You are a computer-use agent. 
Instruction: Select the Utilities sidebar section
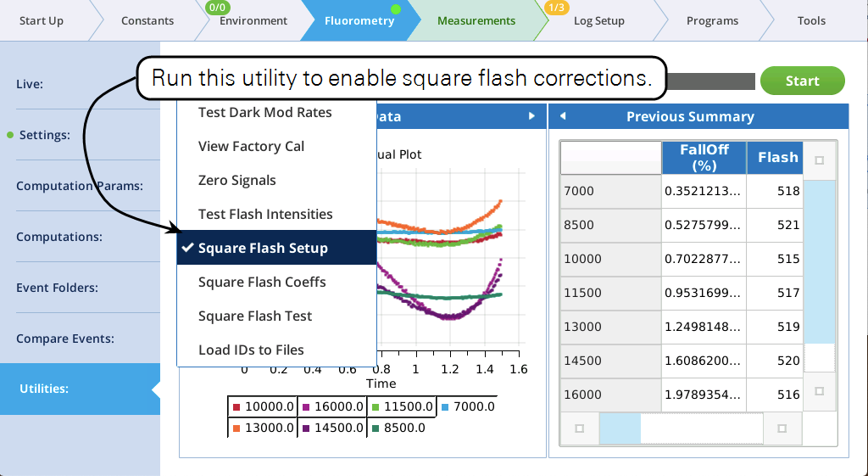point(81,389)
